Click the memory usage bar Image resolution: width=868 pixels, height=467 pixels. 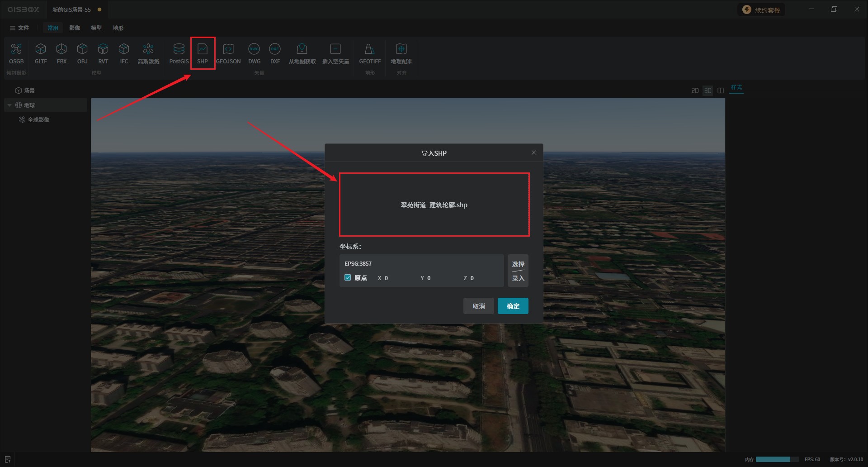click(777, 459)
